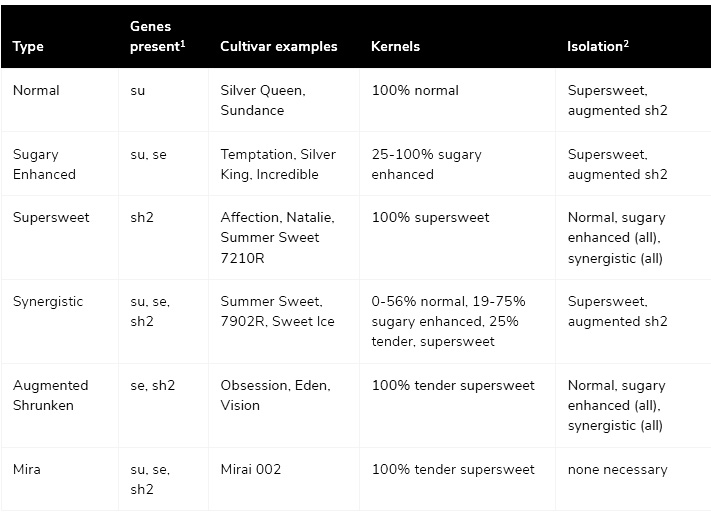Click the "Type" column header
711x516 pixels.
[x=29, y=47]
